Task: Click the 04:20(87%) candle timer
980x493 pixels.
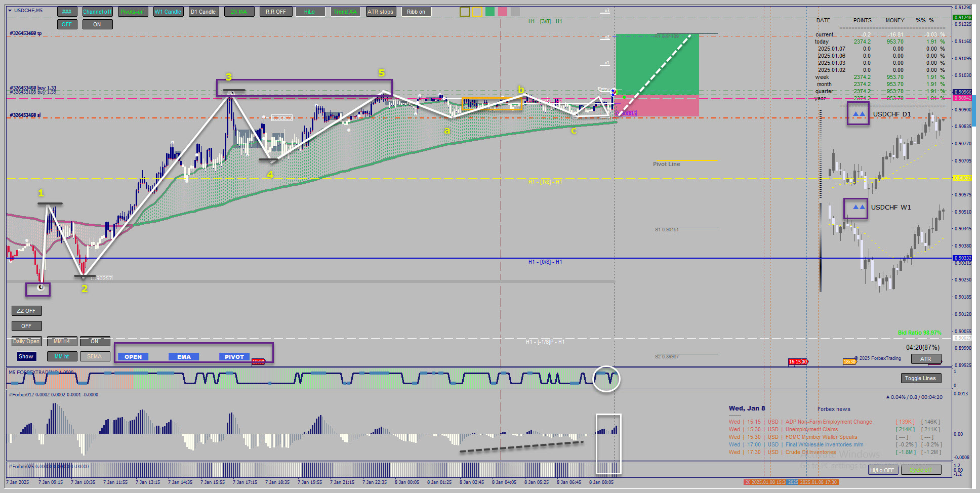Action: click(x=923, y=347)
